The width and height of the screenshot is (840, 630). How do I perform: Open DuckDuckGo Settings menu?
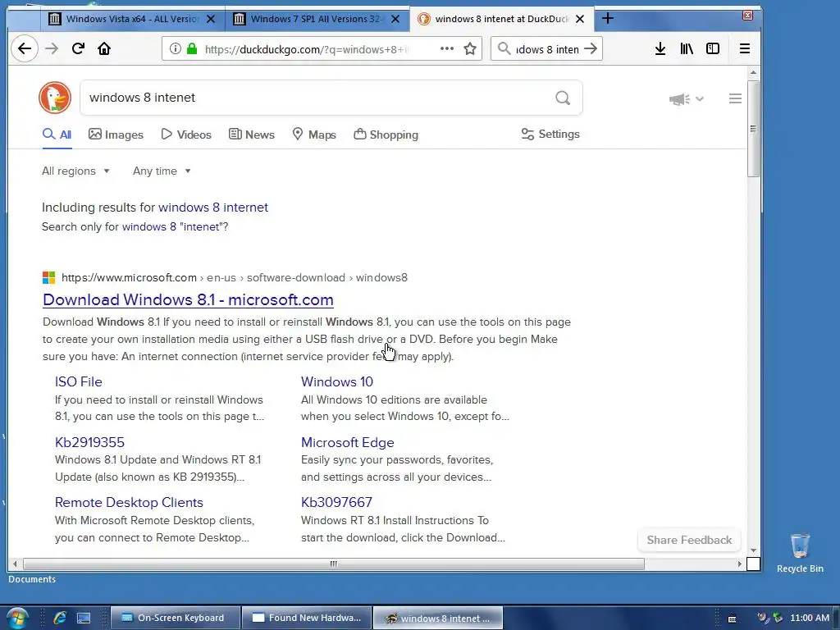pyautogui.click(x=550, y=134)
